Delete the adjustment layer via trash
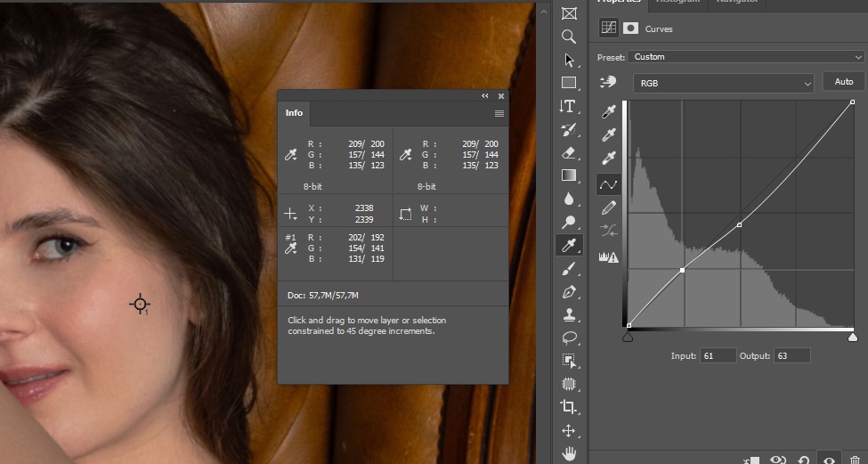This screenshot has height=464, width=868. click(854, 459)
